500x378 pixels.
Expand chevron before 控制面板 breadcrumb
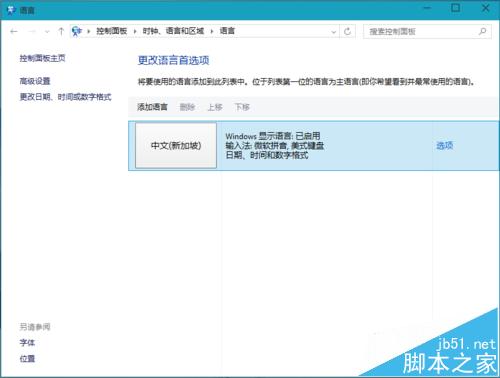tap(89, 31)
